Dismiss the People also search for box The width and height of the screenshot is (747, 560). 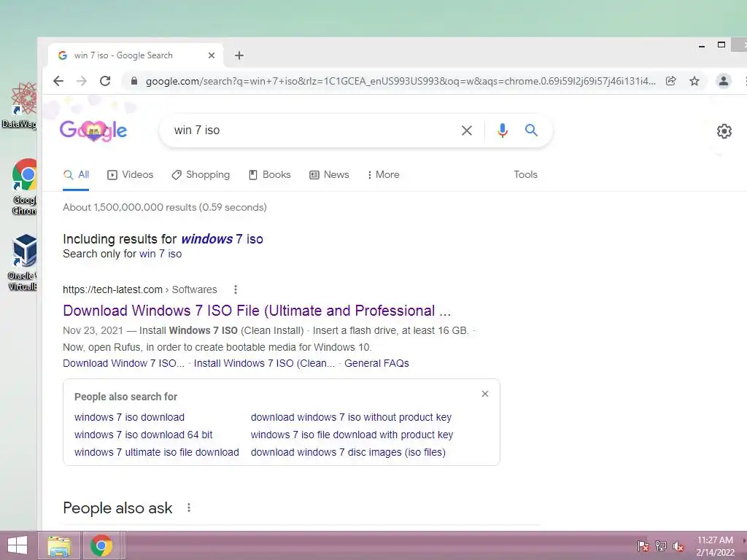tap(484, 394)
